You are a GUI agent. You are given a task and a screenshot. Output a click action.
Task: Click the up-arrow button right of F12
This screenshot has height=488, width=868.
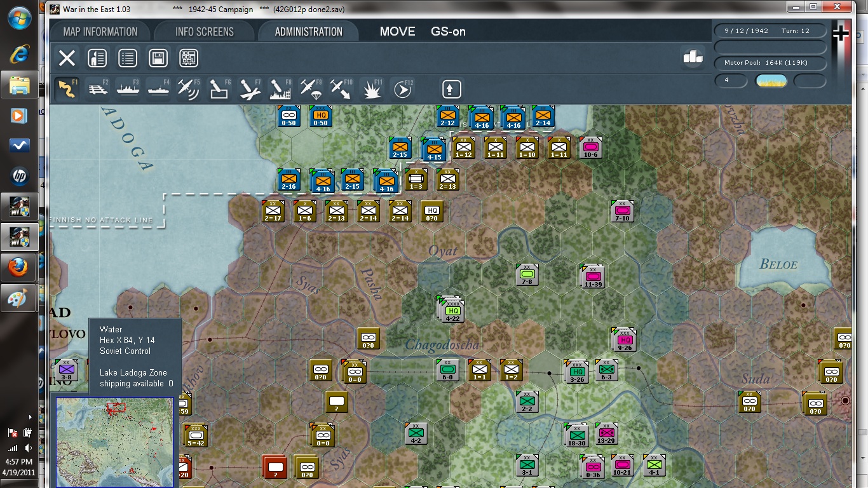[x=451, y=88]
